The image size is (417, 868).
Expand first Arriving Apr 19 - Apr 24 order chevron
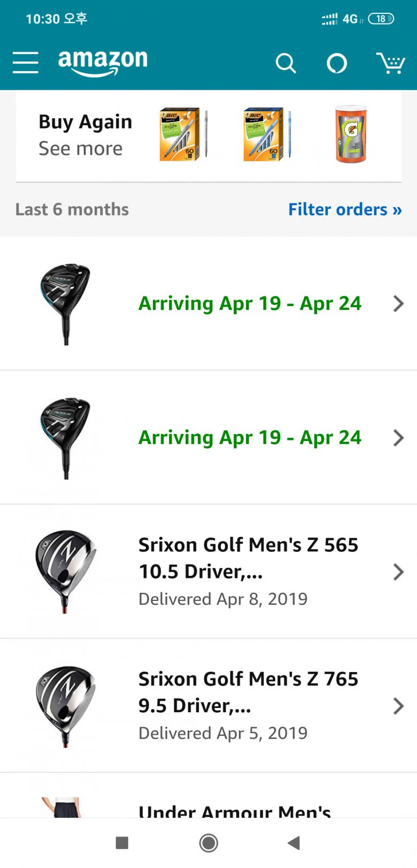[x=398, y=303]
